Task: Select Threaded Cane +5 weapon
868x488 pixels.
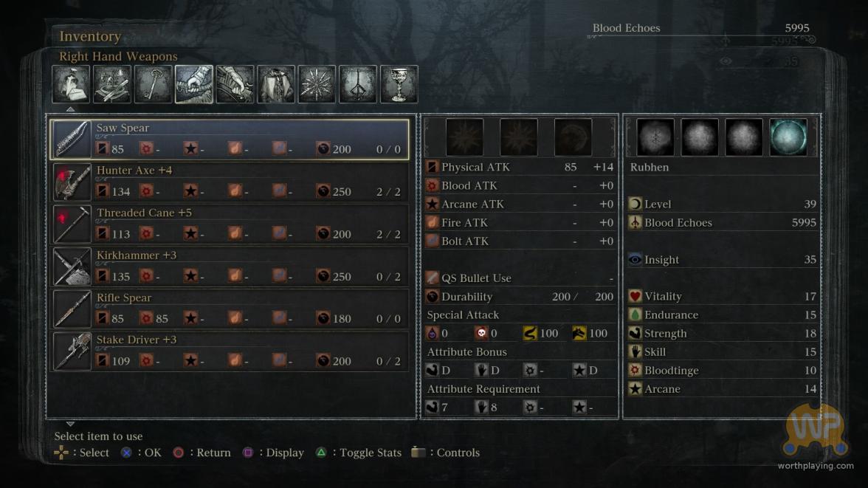Action: pyautogui.click(x=230, y=224)
